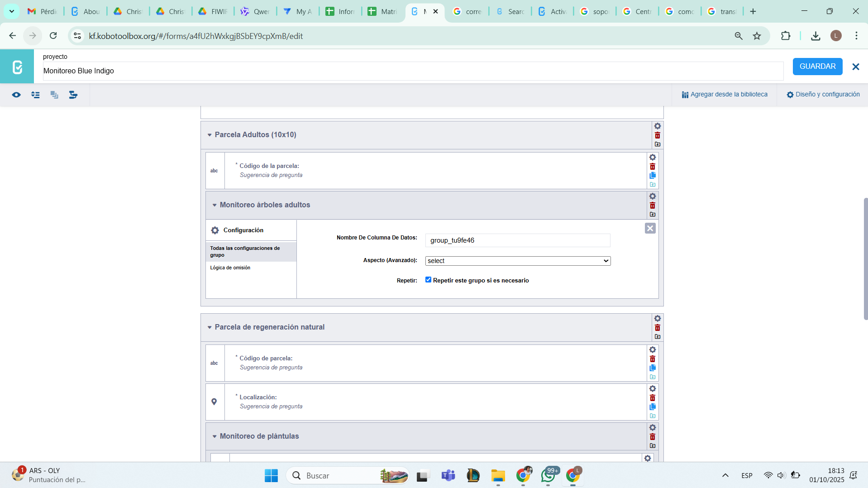The height and width of the screenshot is (488, 868).
Task: Click the GUARDAR button
Action: click(817, 67)
